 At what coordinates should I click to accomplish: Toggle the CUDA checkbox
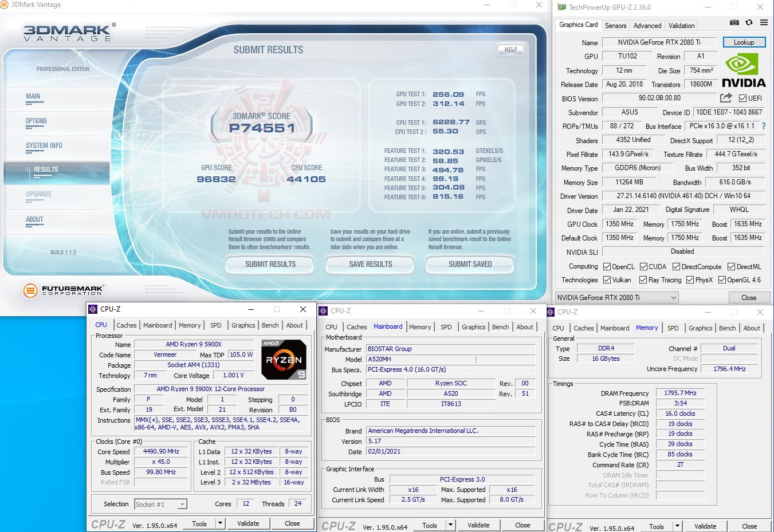pyautogui.click(x=644, y=267)
